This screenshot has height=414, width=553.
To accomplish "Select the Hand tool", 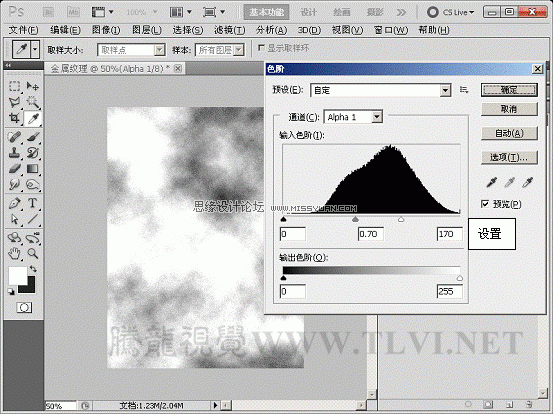I will [14, 253].
